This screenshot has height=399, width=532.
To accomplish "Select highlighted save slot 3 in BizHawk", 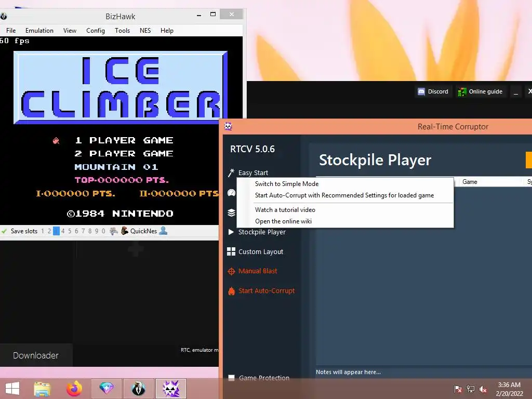I will pos(56,231).
